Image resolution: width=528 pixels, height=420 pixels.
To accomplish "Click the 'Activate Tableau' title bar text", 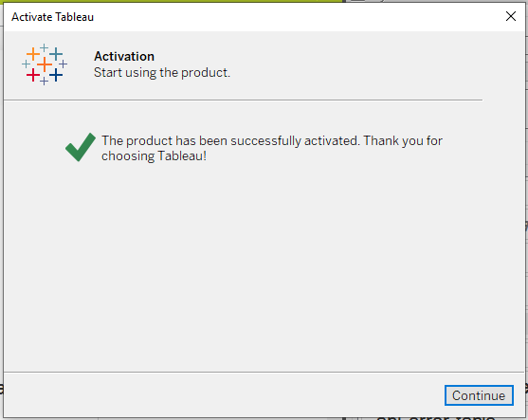I will 52,17.
